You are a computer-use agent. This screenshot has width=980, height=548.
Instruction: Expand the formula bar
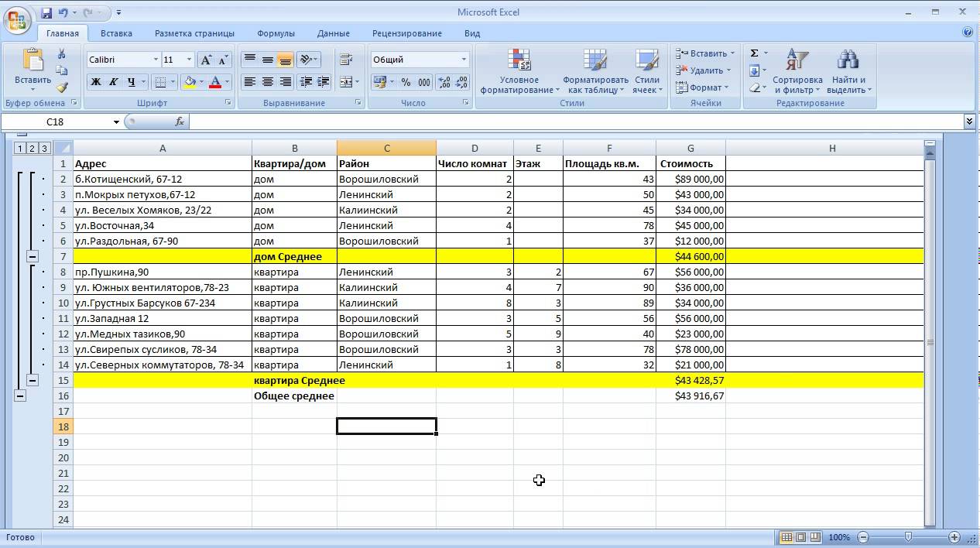click(x=969, y=122)
